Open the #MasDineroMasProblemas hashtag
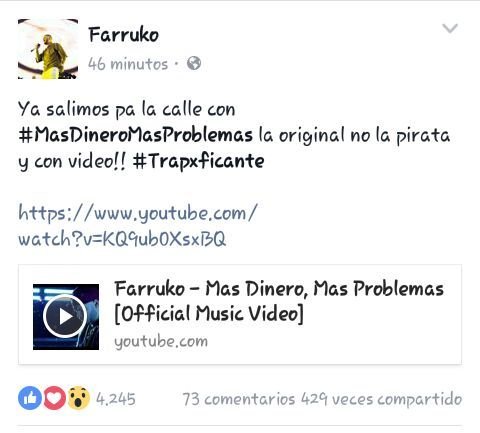 (x=136, y=135)
